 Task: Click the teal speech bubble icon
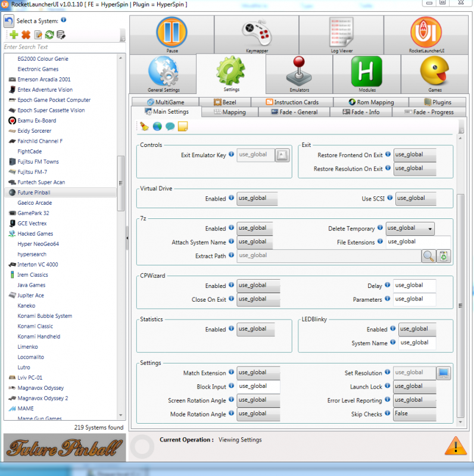click(170, 126)
